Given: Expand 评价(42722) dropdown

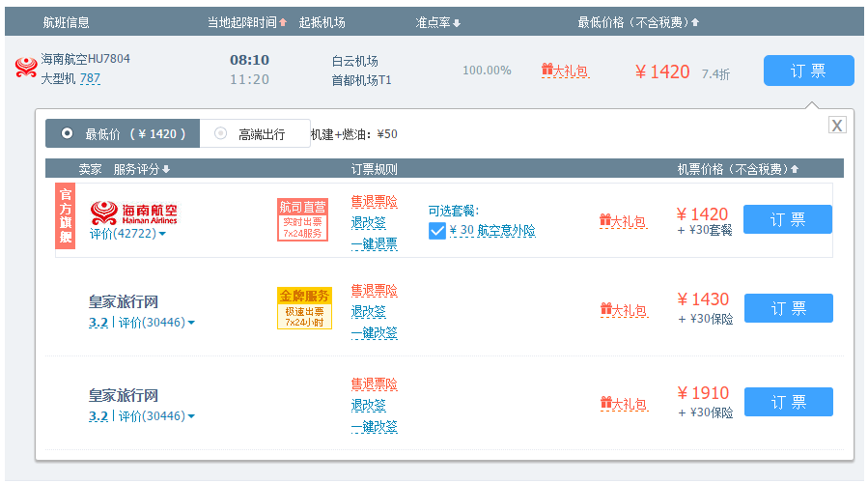Looking at the screenshot, I should click(127, 233).
